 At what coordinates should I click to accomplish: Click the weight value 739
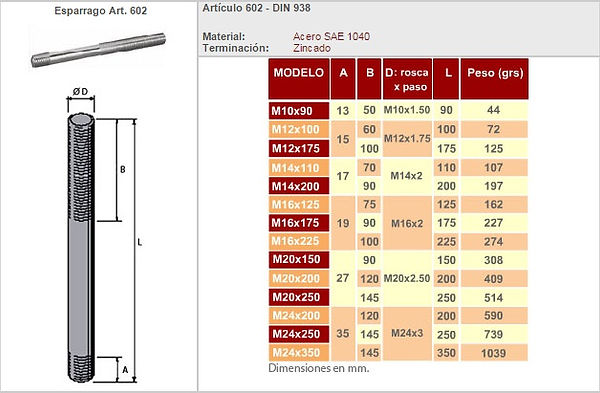[x=494, y=334]
